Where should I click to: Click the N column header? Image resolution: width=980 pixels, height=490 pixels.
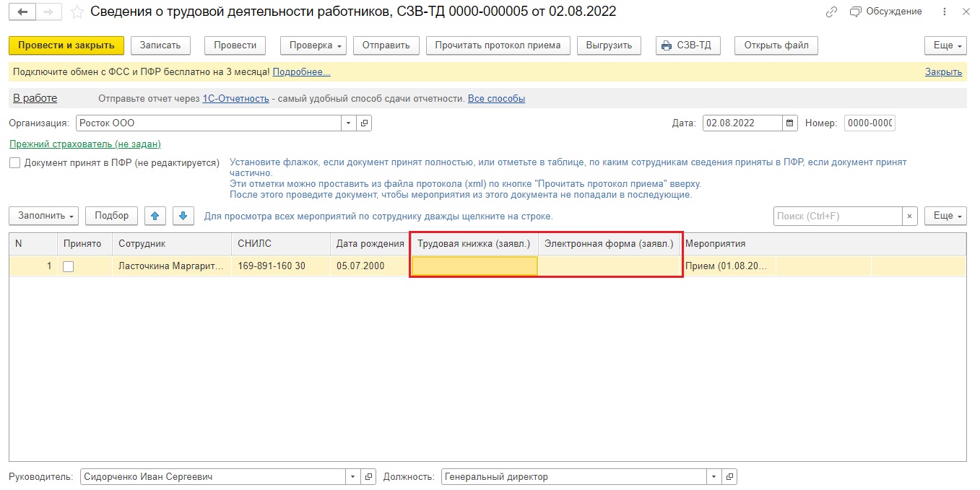(x=33, y=244)
